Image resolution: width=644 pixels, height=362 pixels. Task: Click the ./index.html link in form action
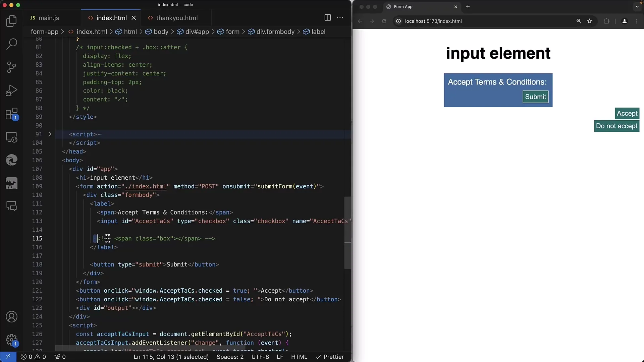146,186
